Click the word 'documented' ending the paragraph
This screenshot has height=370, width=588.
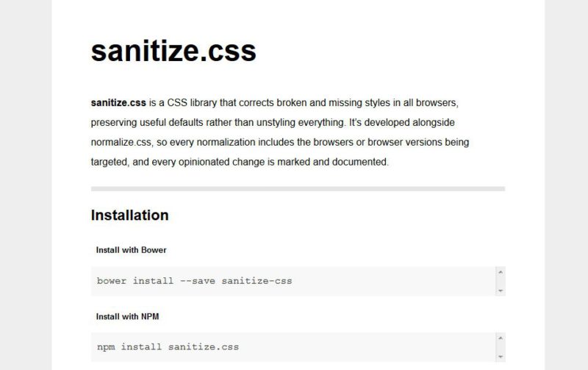[360, 162]
